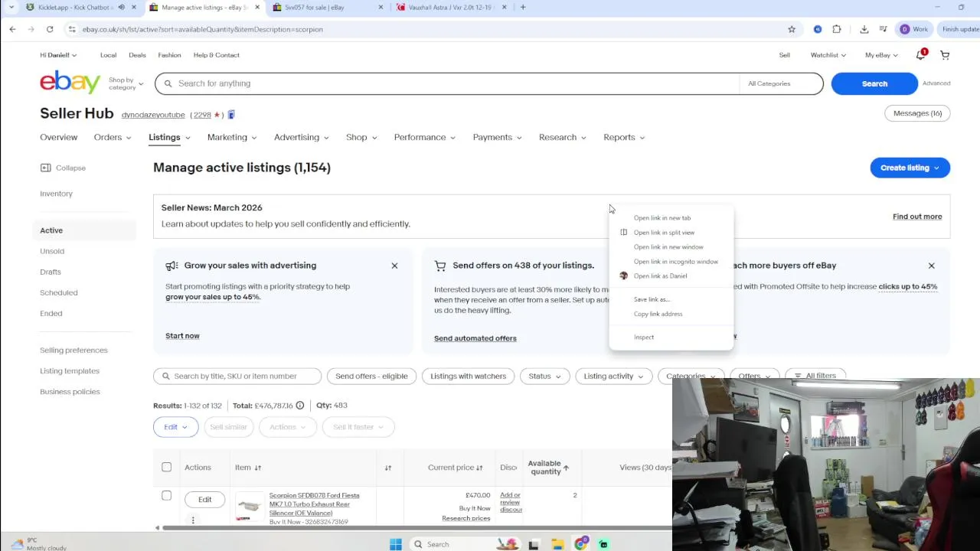Open Scorpion exhaust listing thumbnail
The height and width of the screenshot is (551, 980).
(x=250, y=507)
